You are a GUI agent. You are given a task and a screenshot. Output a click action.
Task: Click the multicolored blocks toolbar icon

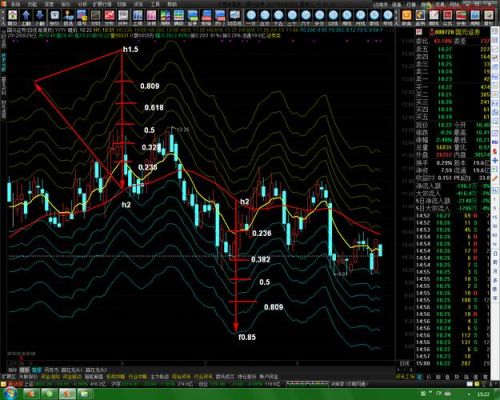point(165,16)
